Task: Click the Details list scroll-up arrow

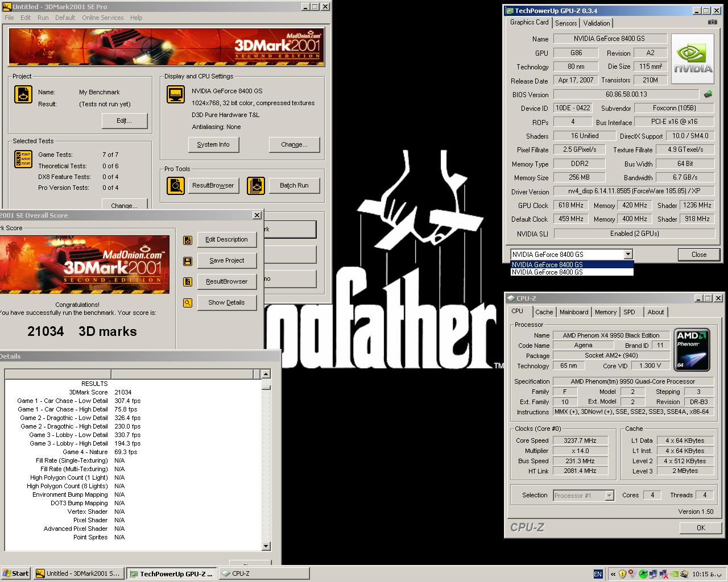Action: click(266, 374)
